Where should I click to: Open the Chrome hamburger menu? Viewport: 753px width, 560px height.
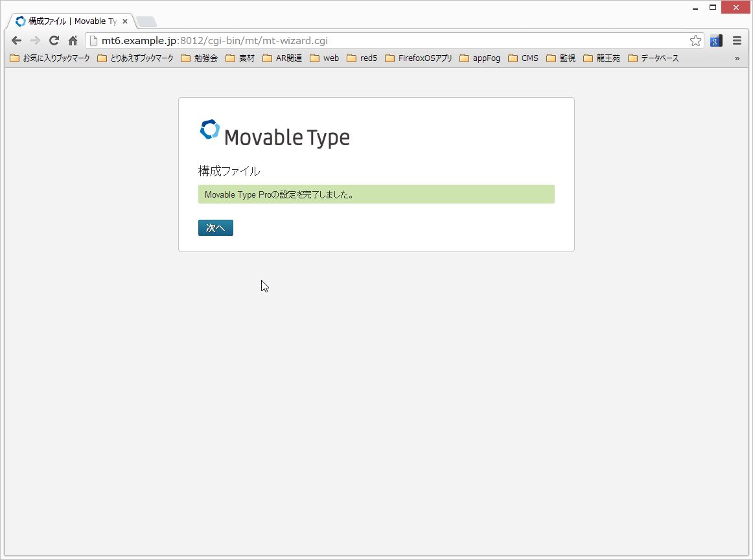(x=737, y=41)
